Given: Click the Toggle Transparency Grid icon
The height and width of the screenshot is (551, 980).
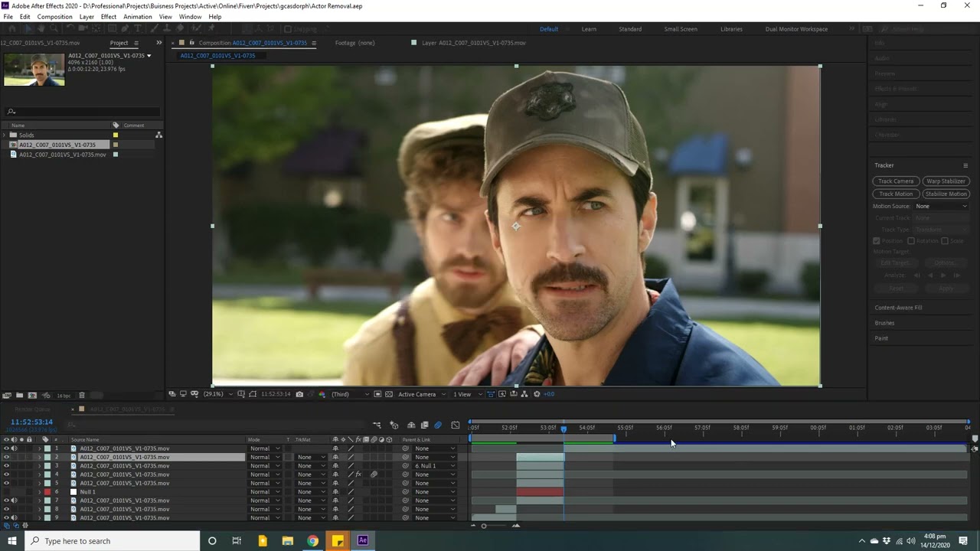Looking at the screenshot, I should point(388,394).
